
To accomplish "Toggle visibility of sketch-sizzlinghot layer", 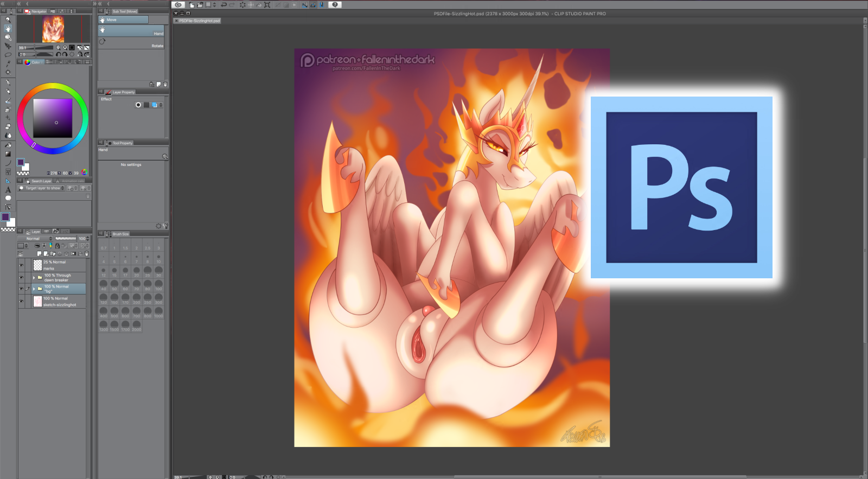I will [22, 302].
